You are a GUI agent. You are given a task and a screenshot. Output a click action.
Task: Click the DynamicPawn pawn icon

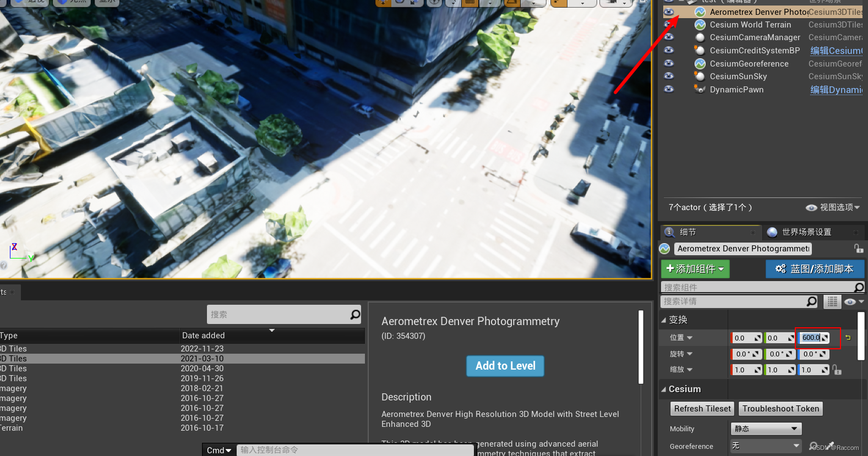pyautogui.click(x=700, y=89)
